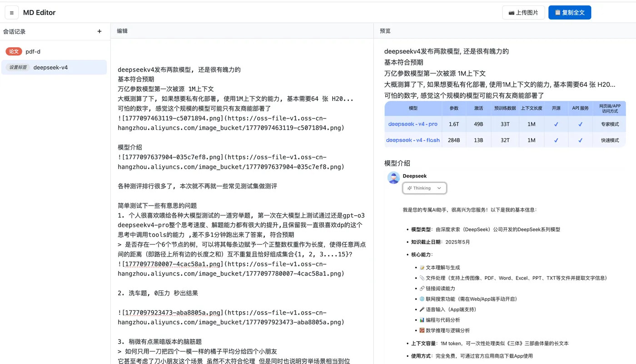Add a new session with the plus icon

[99, 31]
